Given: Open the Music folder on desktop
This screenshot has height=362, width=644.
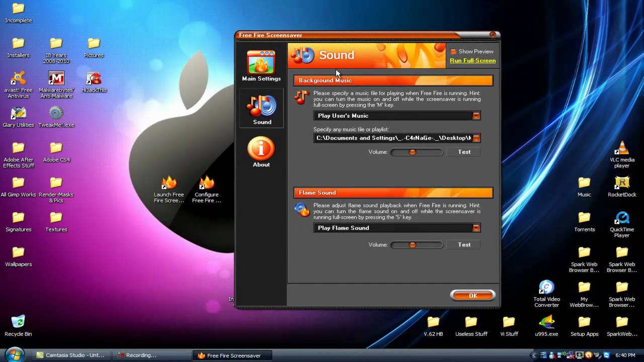Looking at the screenshot, I should (584, 186).
